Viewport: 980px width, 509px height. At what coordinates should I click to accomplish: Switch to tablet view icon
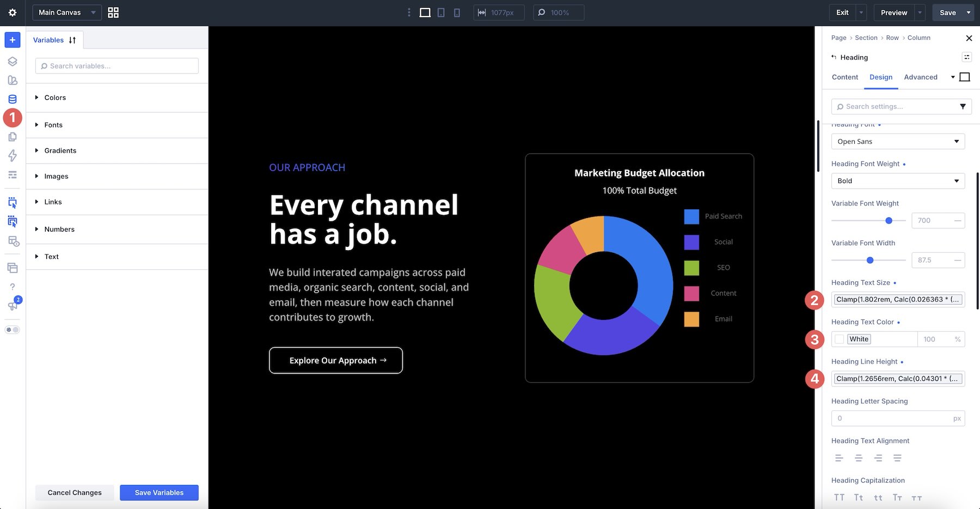point(441,13)
